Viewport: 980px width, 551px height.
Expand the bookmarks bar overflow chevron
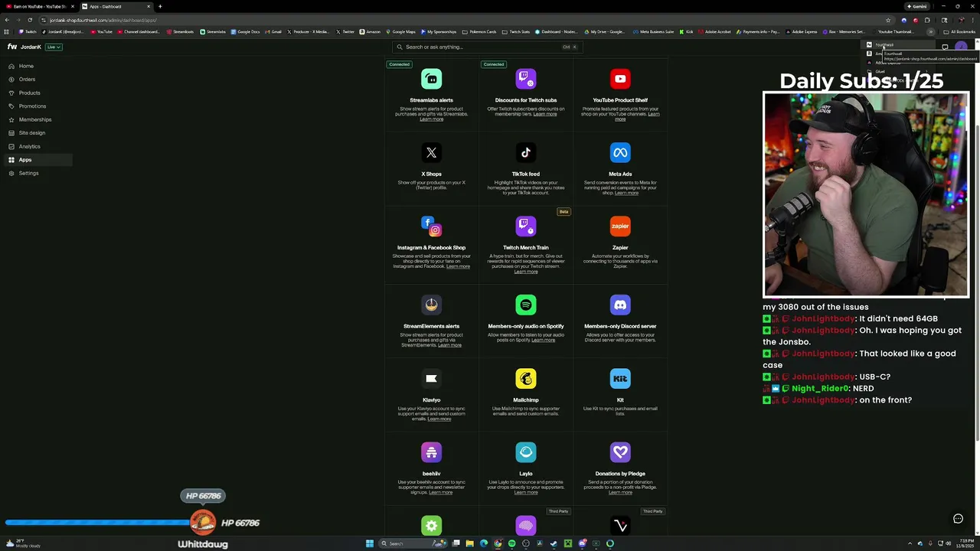pyautogui.click(x=931, y=31)
